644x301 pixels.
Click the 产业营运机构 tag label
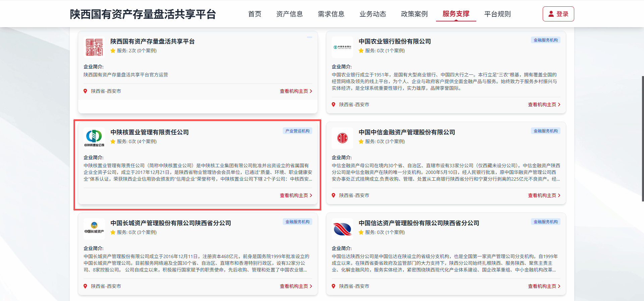297,131
